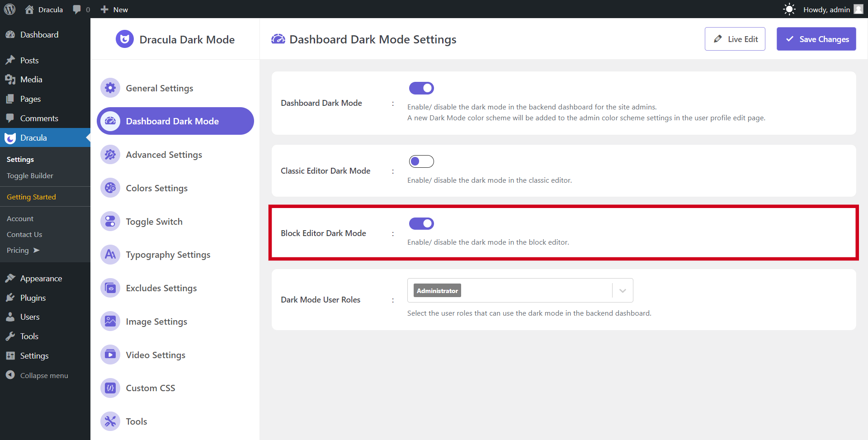Click the WordPress Settings sliders icon

tap(10, 356)
